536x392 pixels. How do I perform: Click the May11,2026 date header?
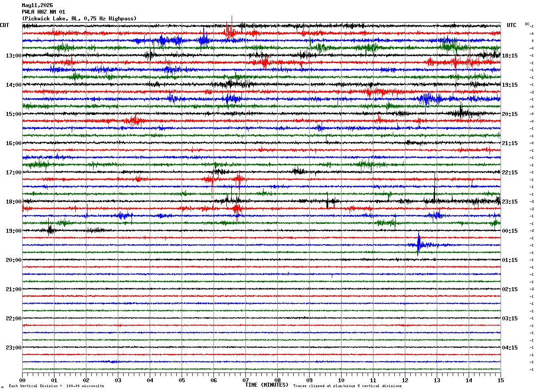coord(37,5)
